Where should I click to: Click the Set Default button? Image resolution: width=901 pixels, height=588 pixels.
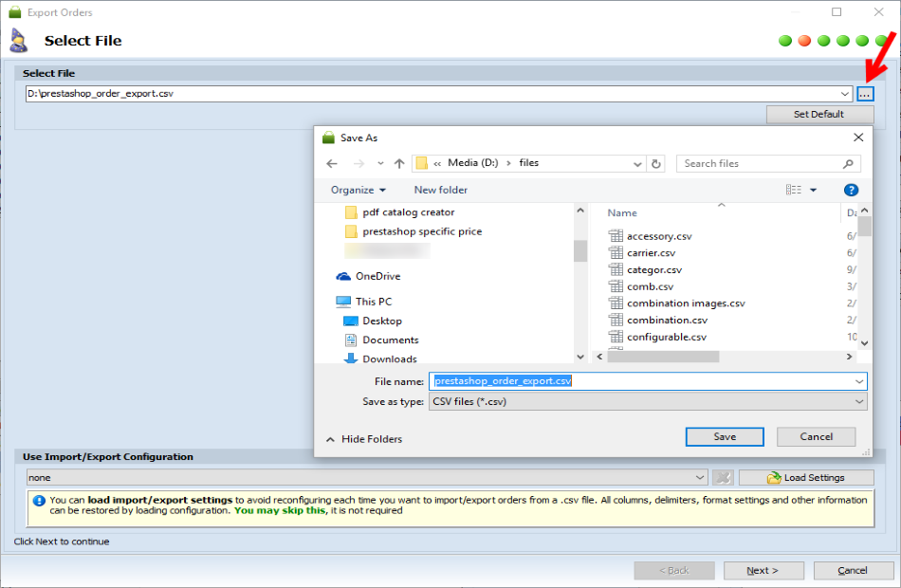(x=819, y=115)
